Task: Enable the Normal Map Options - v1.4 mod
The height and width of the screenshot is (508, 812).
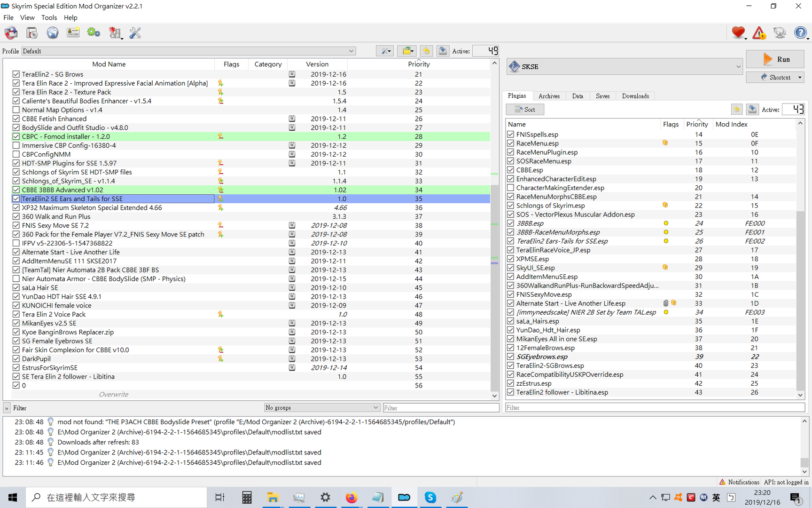Action: pyautogui.click(x=16, y=110)
